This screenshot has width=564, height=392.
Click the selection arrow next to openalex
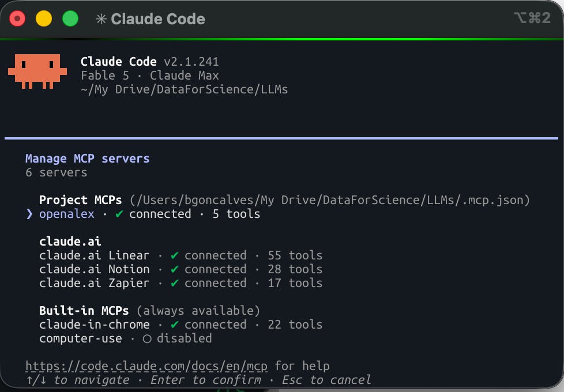29,214
